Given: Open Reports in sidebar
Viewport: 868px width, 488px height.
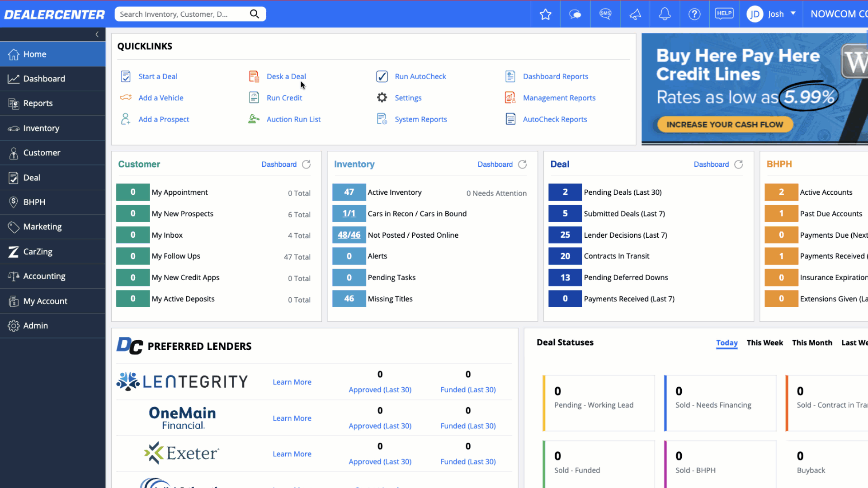Looking at the screenshot, I should (x=53, y=103).
